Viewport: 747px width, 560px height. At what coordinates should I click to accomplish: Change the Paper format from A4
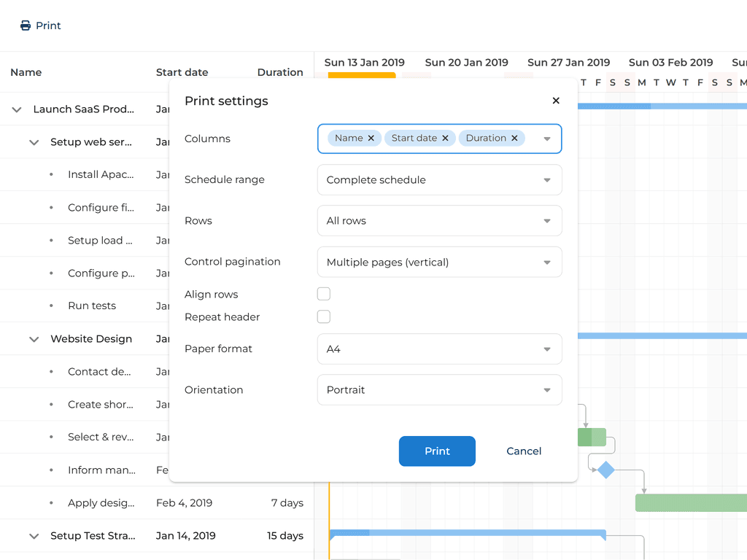coord(439,349)
